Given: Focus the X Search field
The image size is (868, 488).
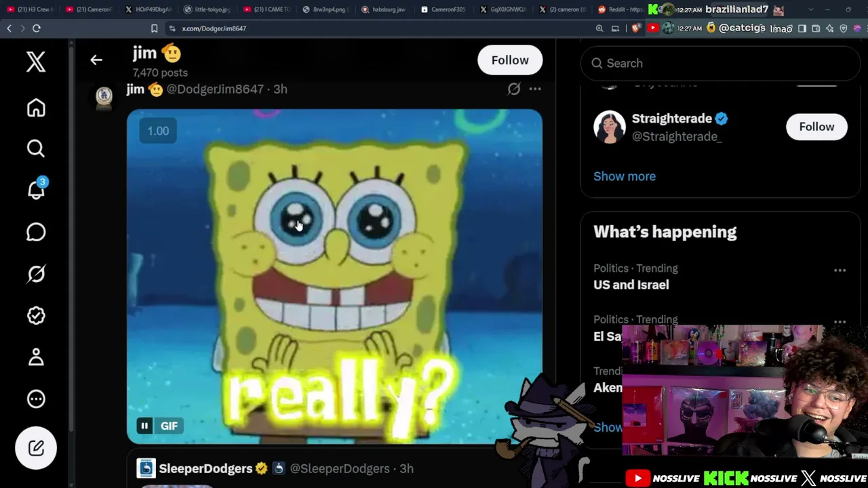Looking at the screenshot, I should pos(720,63).
